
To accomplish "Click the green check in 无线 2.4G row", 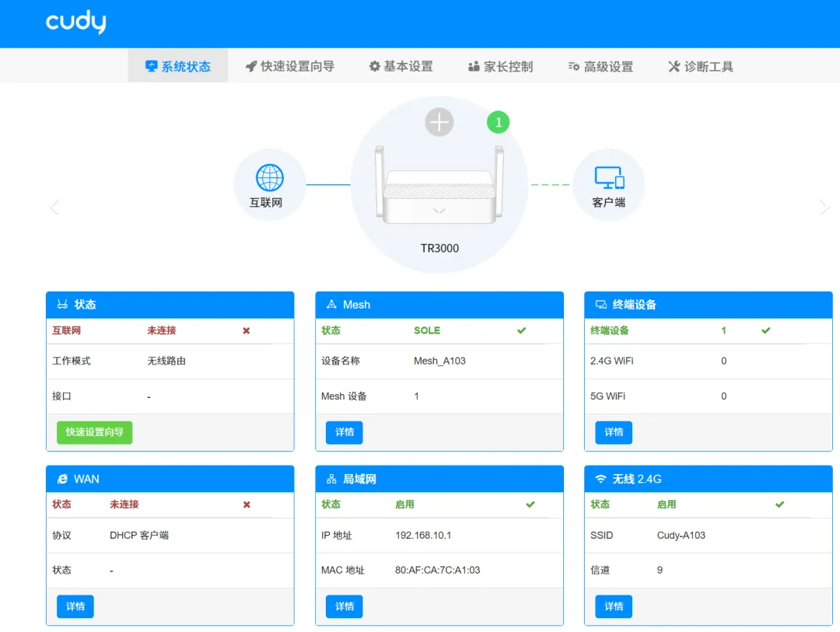I will tap(780, 505).
